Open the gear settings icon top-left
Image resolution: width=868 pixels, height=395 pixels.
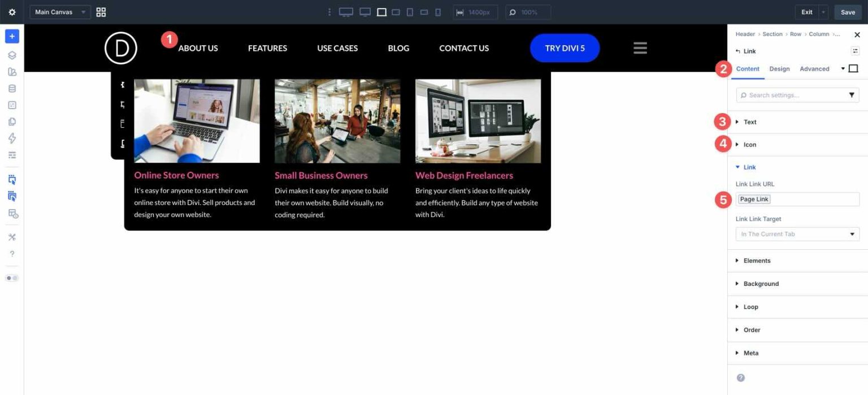(x=12, y=12)
